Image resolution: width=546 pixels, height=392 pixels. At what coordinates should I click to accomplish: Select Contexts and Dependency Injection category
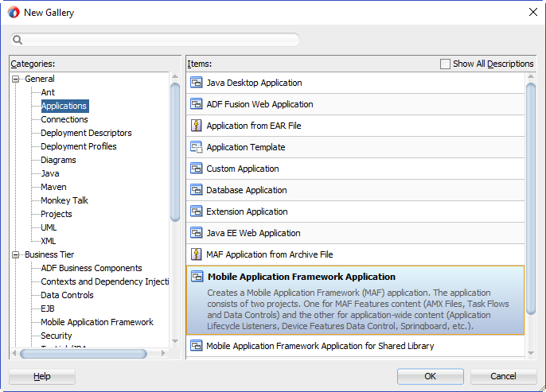pyautogui.click(x=105, y=281)
